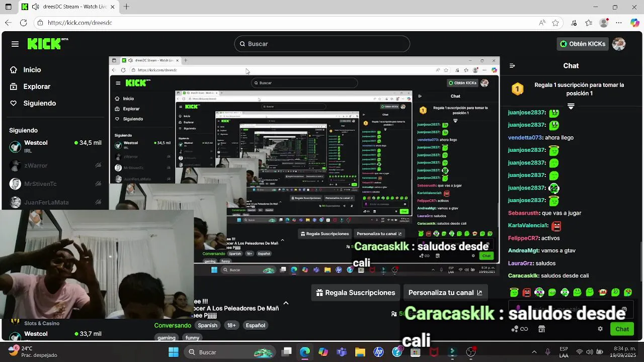Mute this tab via the speaker icon
This screenshot has width=644, height=362.
35,7
